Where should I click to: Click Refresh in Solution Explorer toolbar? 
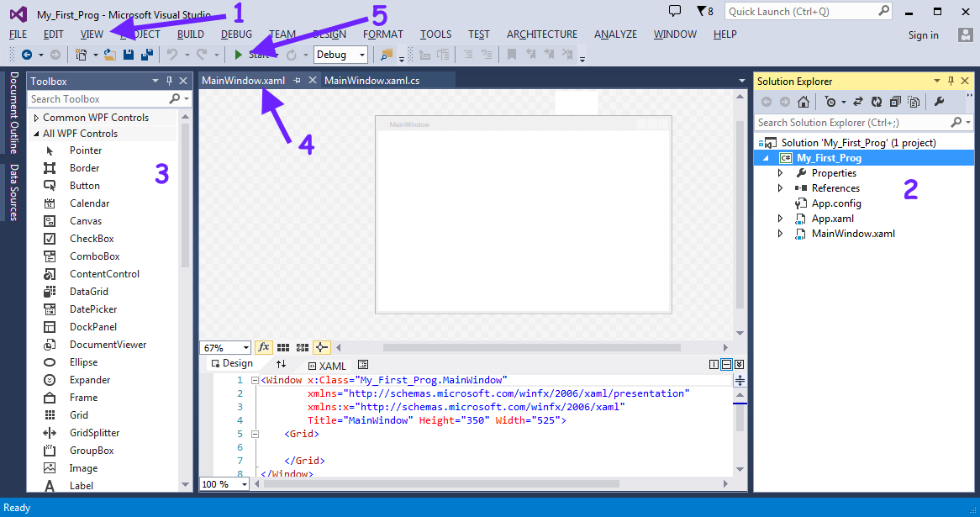click(x=876, y=102)
